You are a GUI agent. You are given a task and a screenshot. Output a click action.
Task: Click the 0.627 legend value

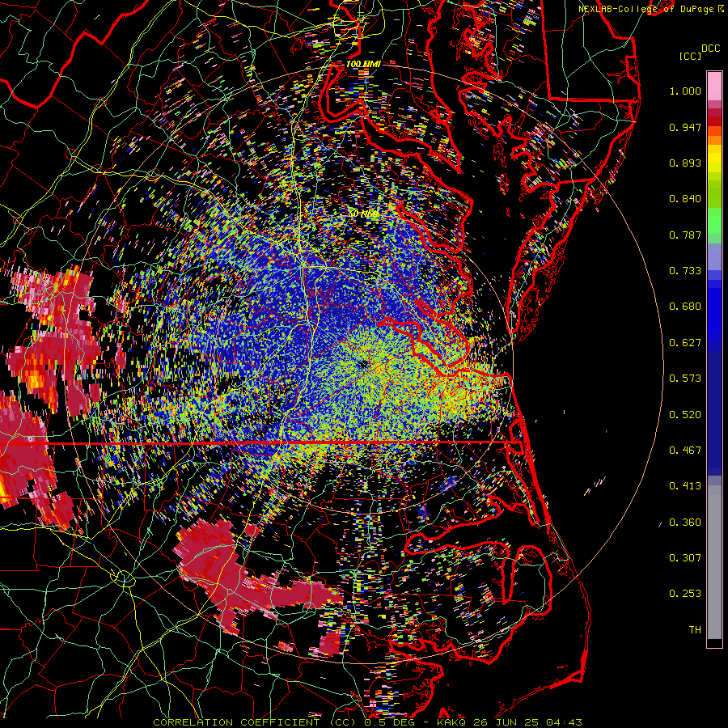(x=685, y=343)
